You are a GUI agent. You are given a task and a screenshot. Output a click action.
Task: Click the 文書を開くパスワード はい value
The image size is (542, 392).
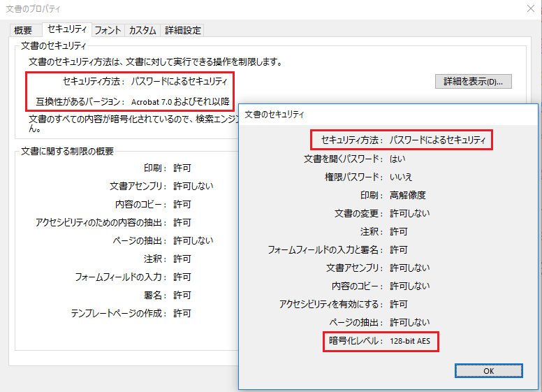coord(397,159)
